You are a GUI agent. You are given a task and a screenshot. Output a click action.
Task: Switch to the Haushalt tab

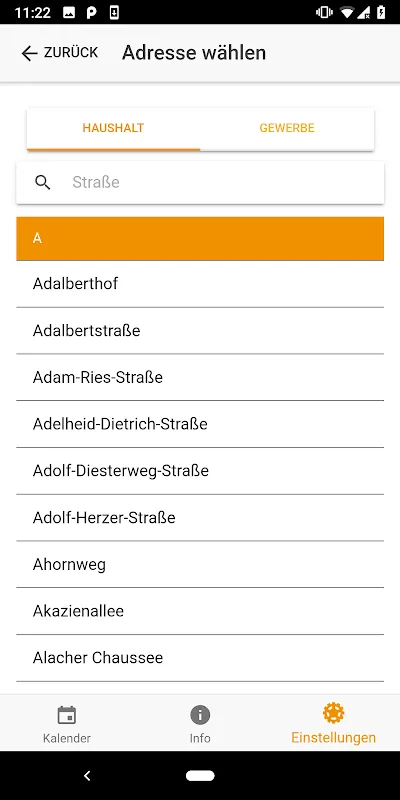(113, 129)
